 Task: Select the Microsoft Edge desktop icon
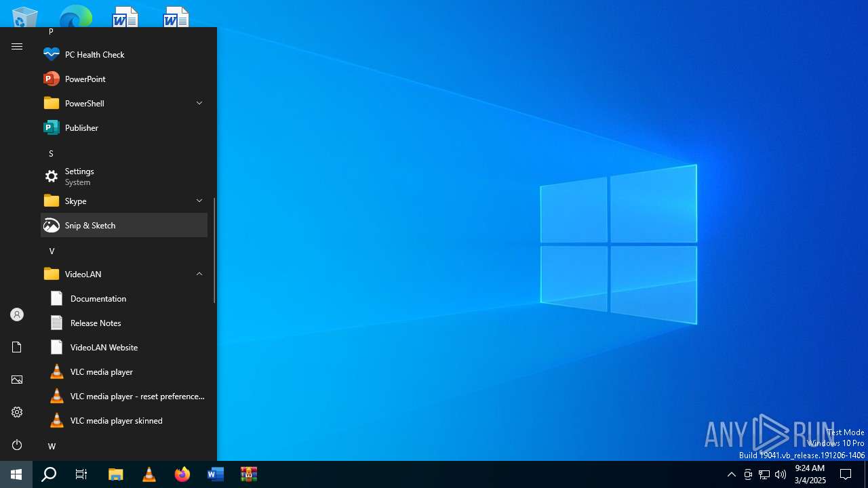tap(75, 17)
